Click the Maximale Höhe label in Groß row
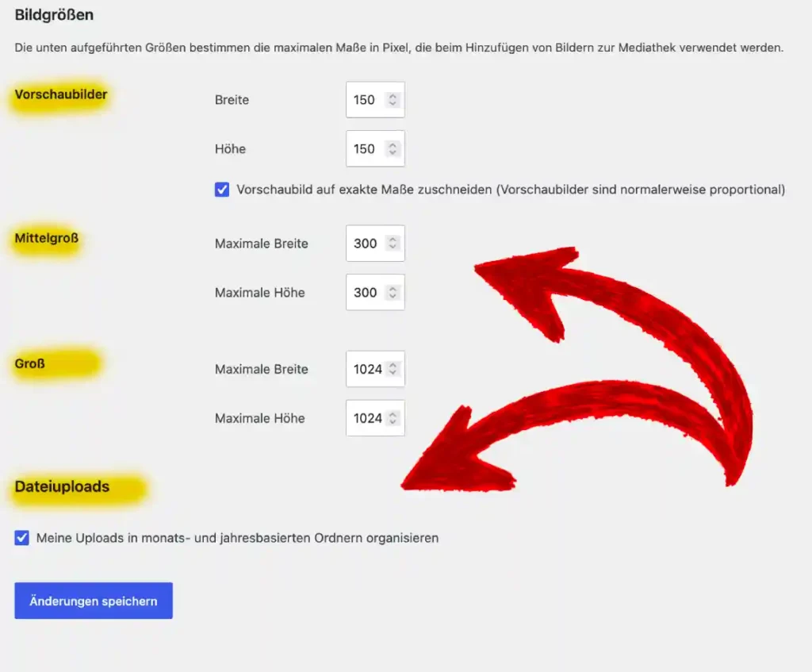 click(259, 419)
